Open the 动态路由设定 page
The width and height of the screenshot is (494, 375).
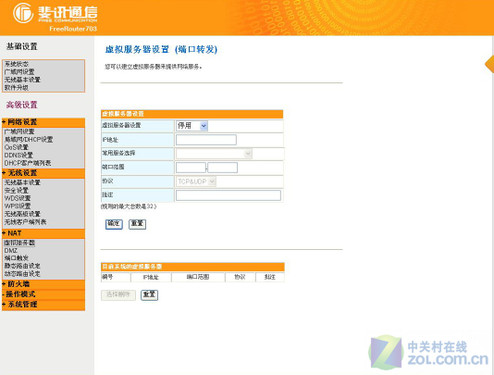[x=22, y=274]
